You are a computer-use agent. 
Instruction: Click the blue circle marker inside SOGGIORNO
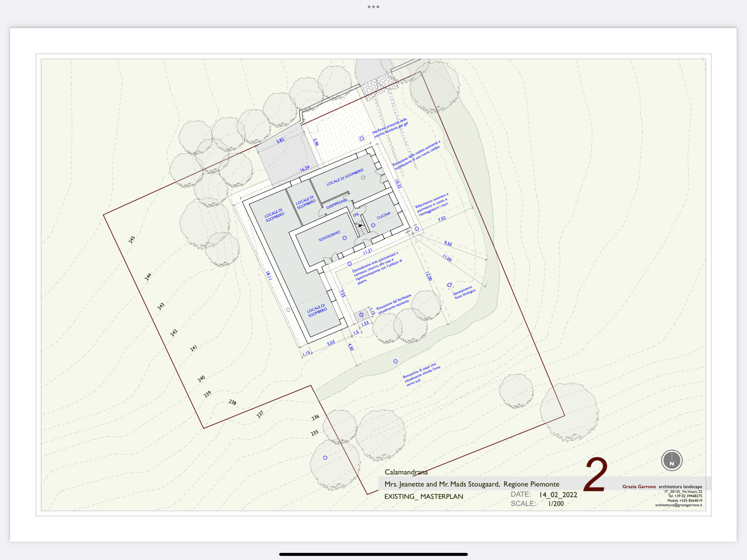click(x=345, y=238)
